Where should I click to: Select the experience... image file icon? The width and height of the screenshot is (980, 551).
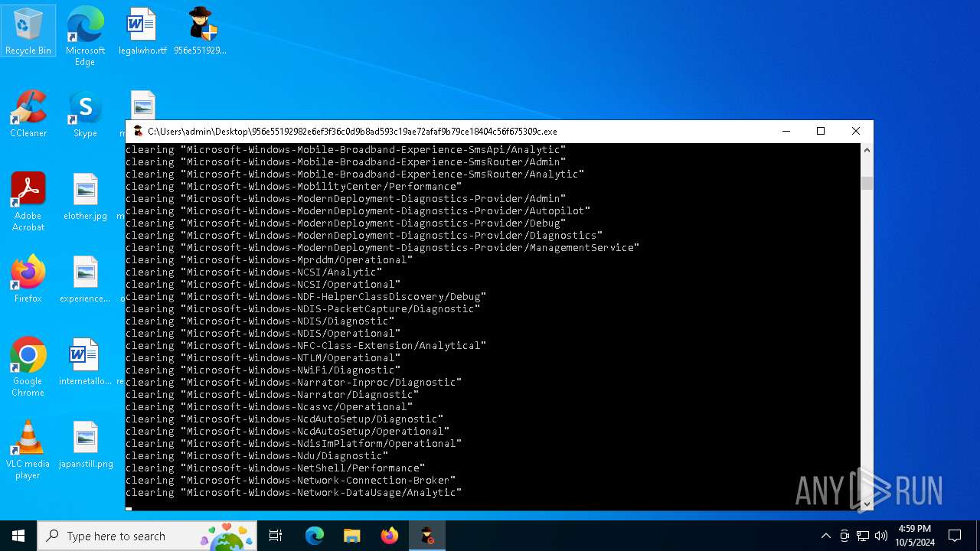tap(85, 279)
